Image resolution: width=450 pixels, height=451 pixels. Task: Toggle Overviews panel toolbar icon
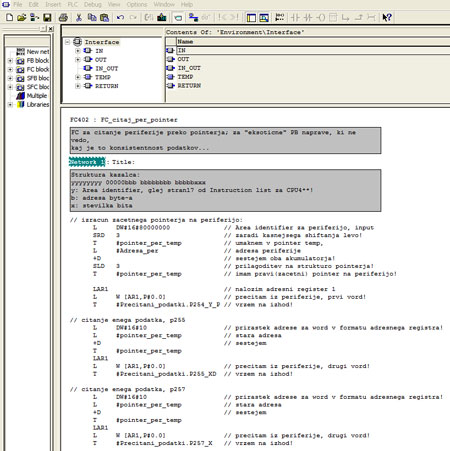pyautogui.click(x=251, y=17)
